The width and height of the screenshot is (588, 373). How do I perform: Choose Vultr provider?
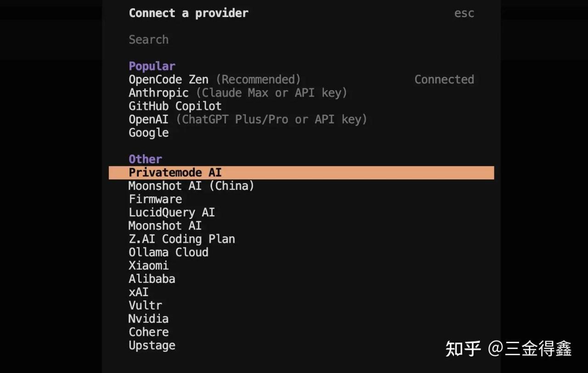pyautogui.click(x=145, y=306)
